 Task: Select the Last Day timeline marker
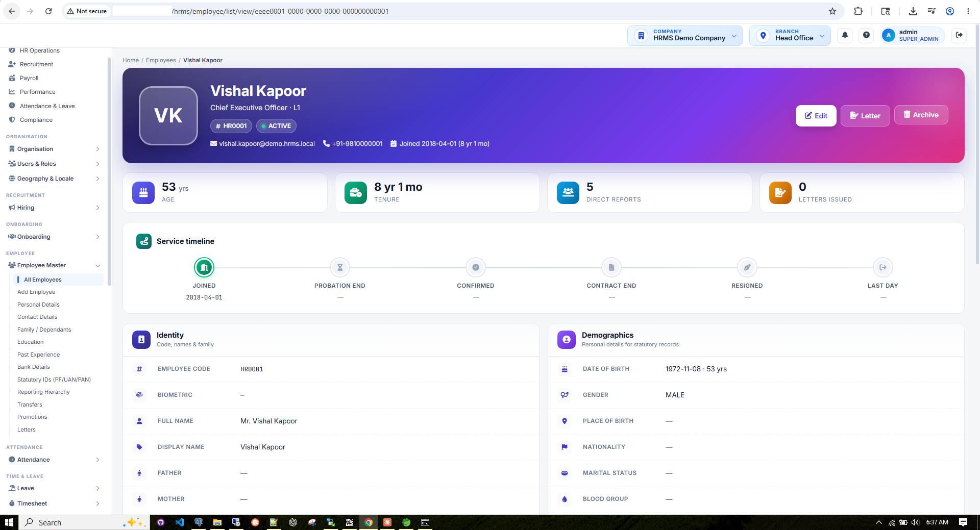pyautogui.click(x=883, y=267)
